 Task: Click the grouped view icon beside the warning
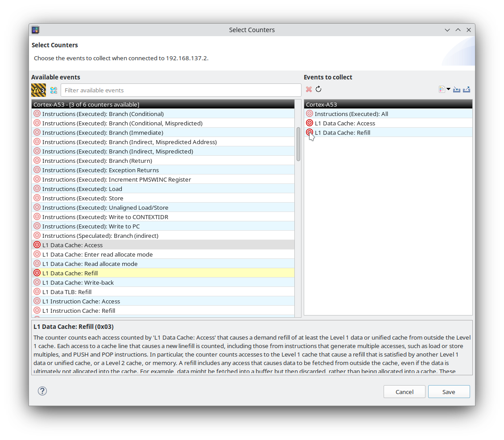tap(54, 90)
